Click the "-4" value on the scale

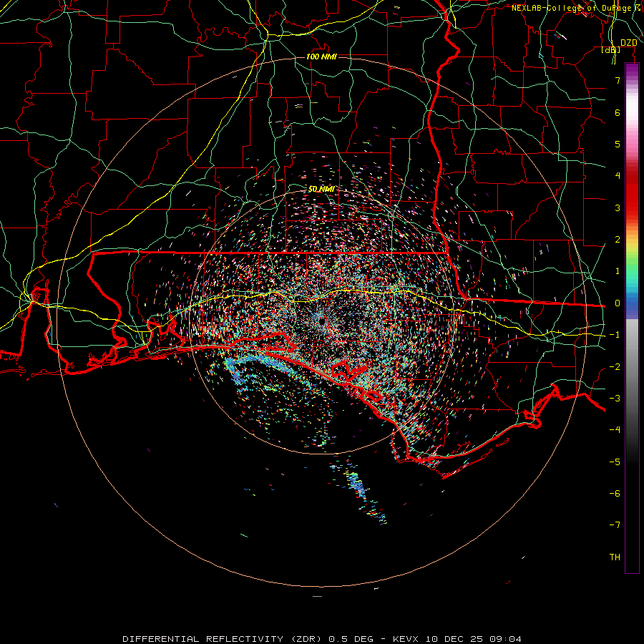pos(615,430)
